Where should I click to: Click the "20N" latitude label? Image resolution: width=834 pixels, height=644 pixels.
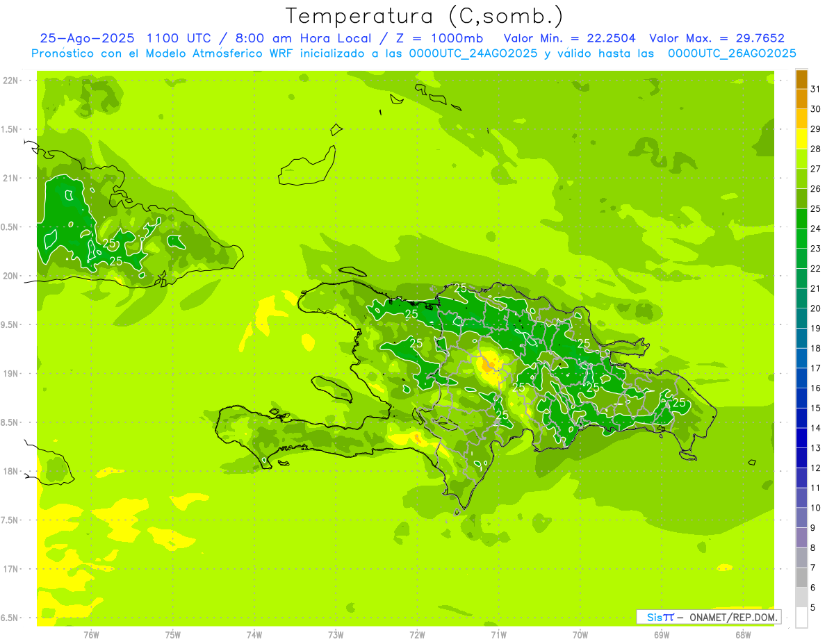point(10,276)
